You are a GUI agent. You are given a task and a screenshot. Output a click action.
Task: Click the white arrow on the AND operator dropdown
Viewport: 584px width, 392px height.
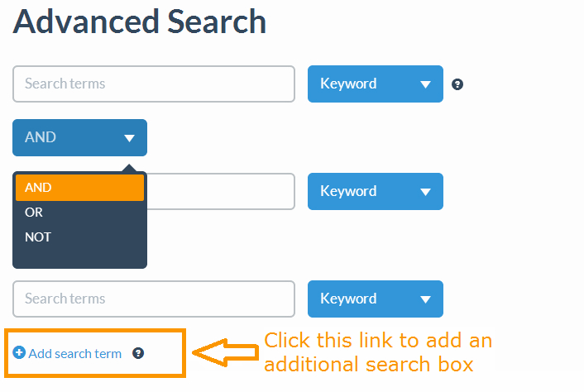[x=129, y=138]
